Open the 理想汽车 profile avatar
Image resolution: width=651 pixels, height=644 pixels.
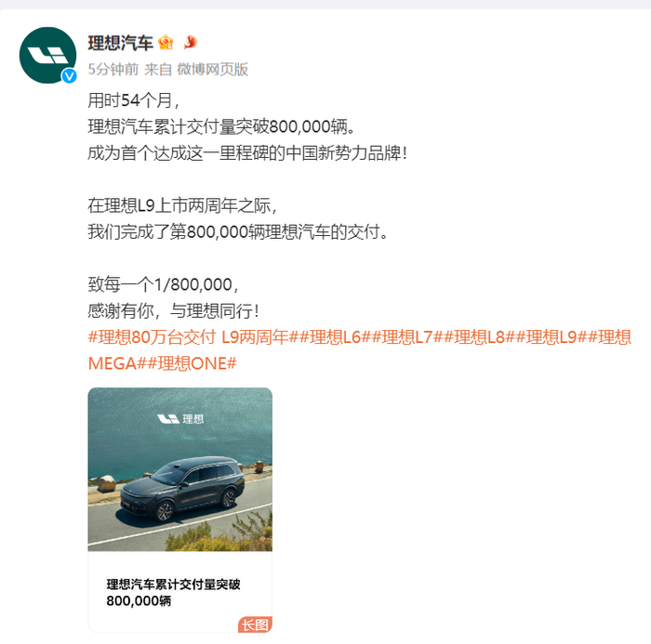coord(47,55)
